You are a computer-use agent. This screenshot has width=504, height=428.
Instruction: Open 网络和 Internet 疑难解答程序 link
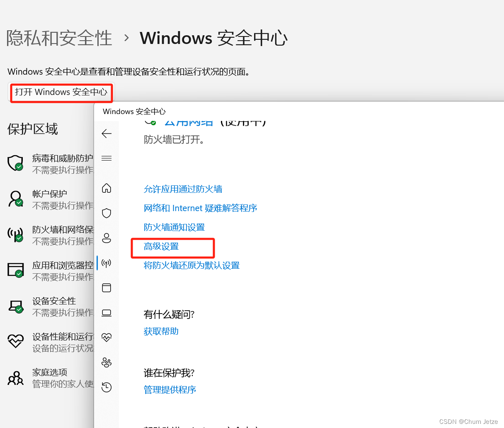pyautogui.click(x=200, y=208)
